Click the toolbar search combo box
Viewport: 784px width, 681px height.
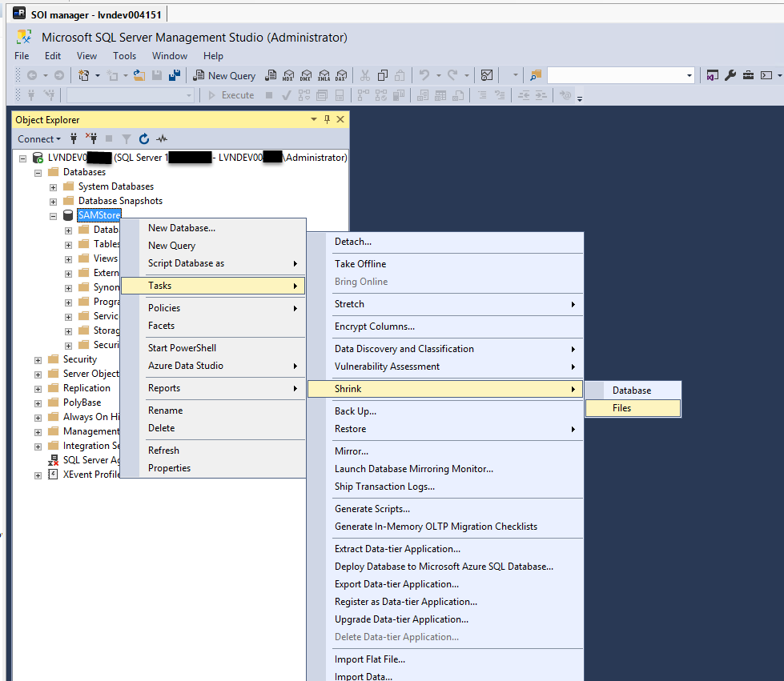pyautogui.click(x=621, y=75)
